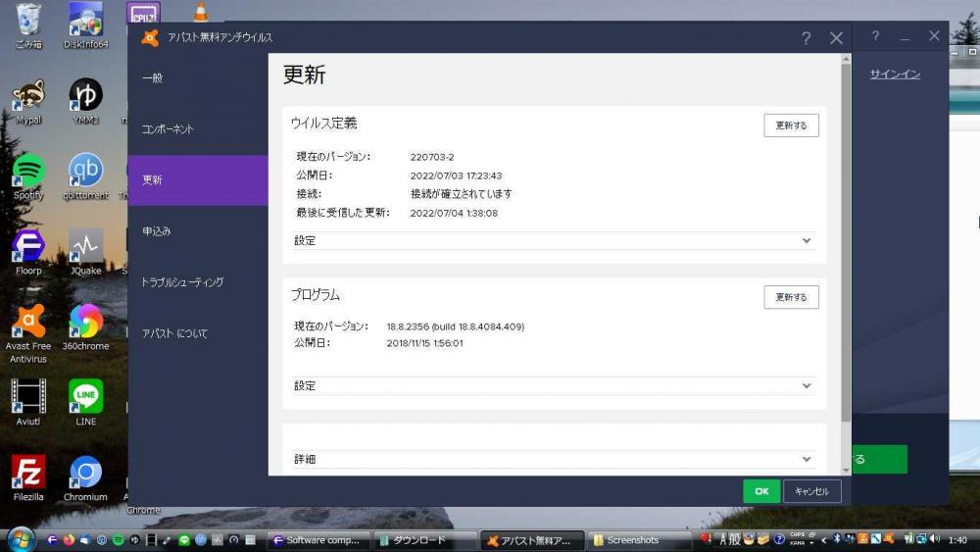Switch to the ダウンロード taskbar window
Image resolution: width=980 pixels, height=552 pixels.
click(x=425, y=540)
